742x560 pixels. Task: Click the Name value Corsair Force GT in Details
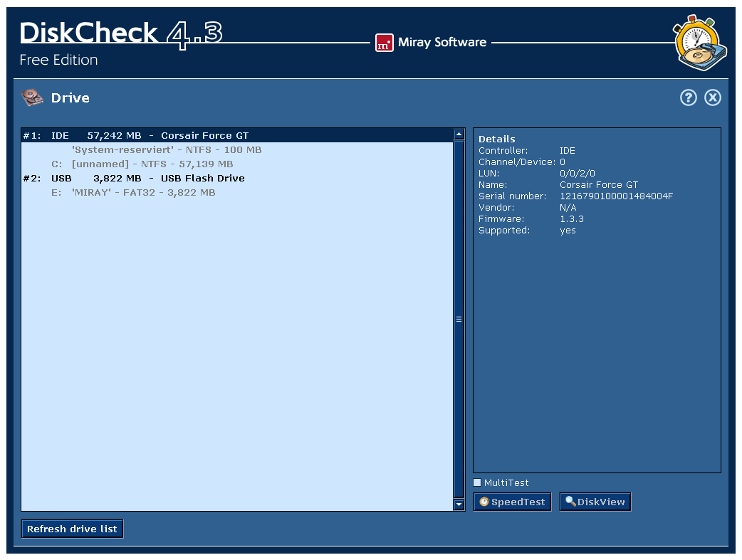click(599, 185)
